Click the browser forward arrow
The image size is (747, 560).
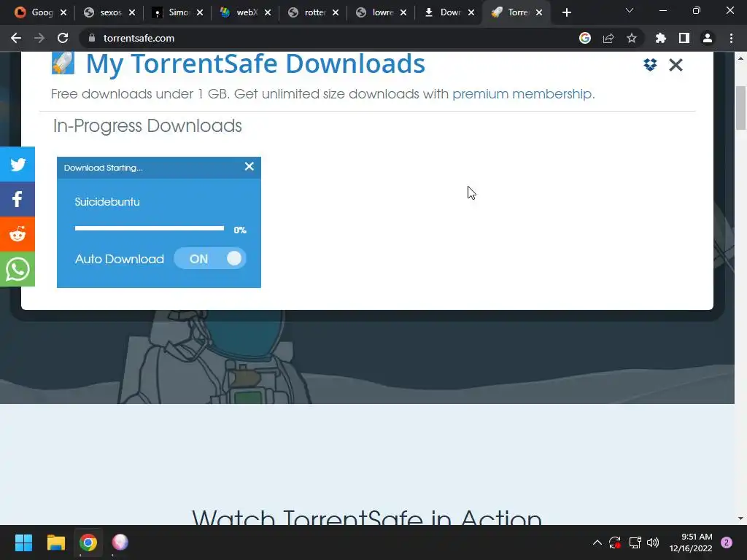(x=39, y=38)
